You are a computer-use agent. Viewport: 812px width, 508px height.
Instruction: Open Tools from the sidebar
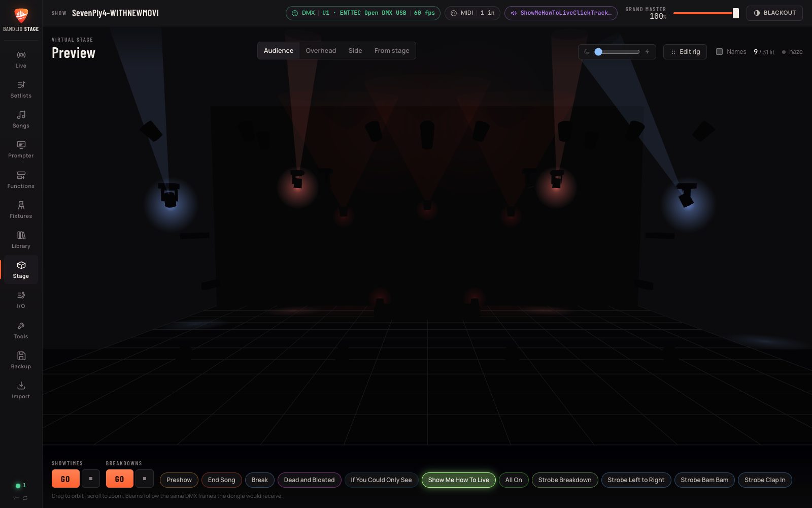[21, 330]
